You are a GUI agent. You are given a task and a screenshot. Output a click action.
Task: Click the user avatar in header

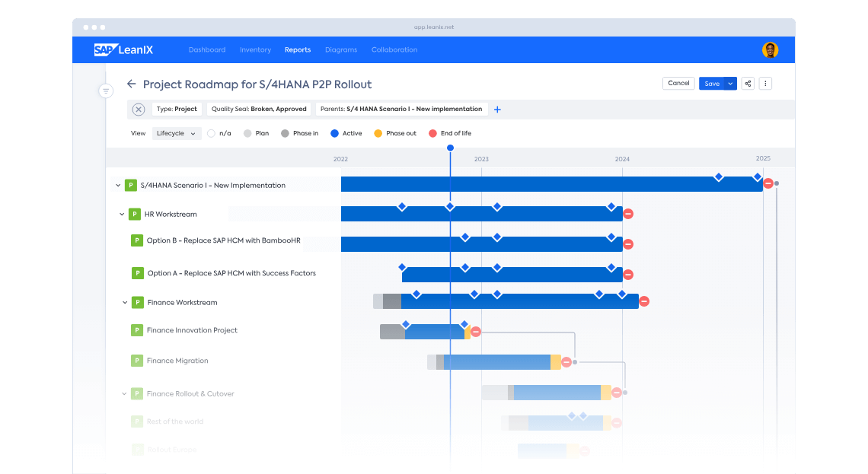[770, 50]
